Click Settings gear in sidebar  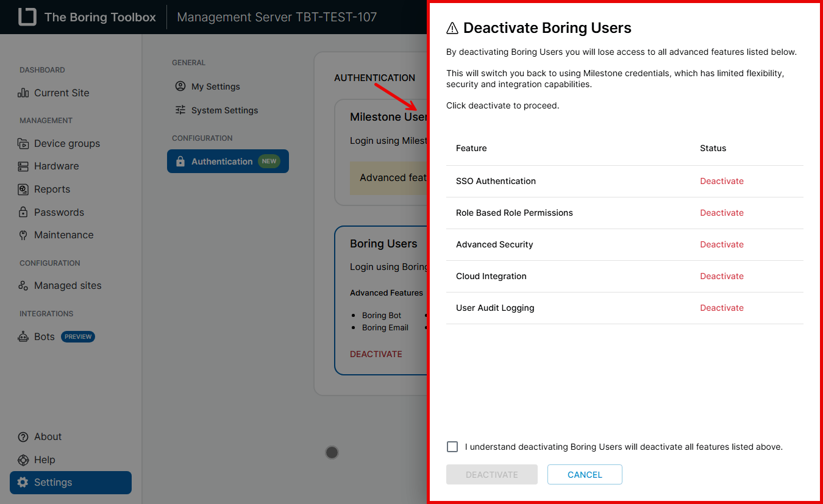pyautogui.click(x=23, y=483)
